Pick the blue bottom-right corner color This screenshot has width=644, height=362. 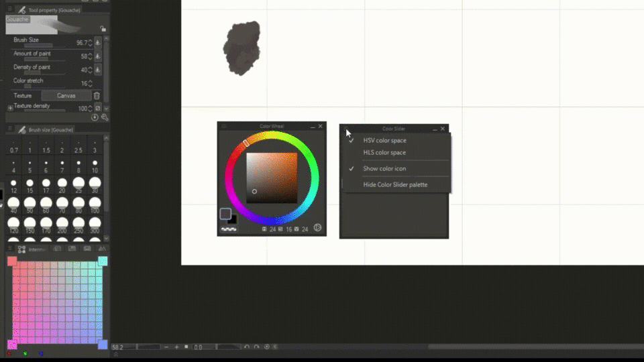(103, 345)
